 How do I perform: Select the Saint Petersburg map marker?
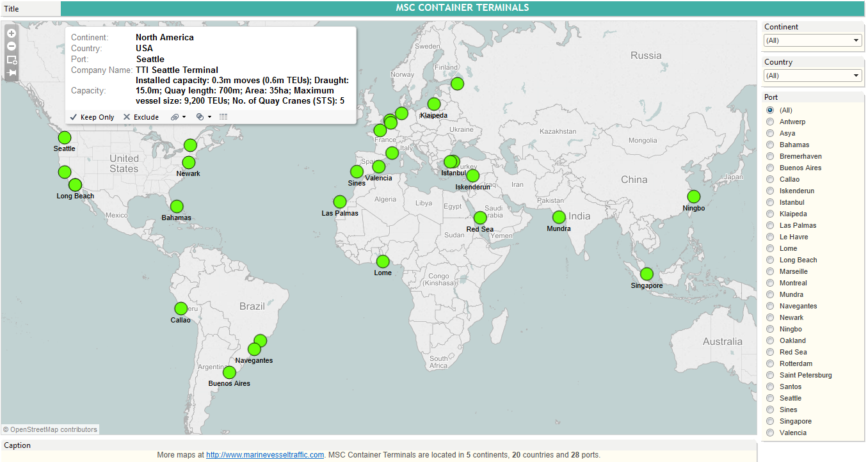pos(457,83)
